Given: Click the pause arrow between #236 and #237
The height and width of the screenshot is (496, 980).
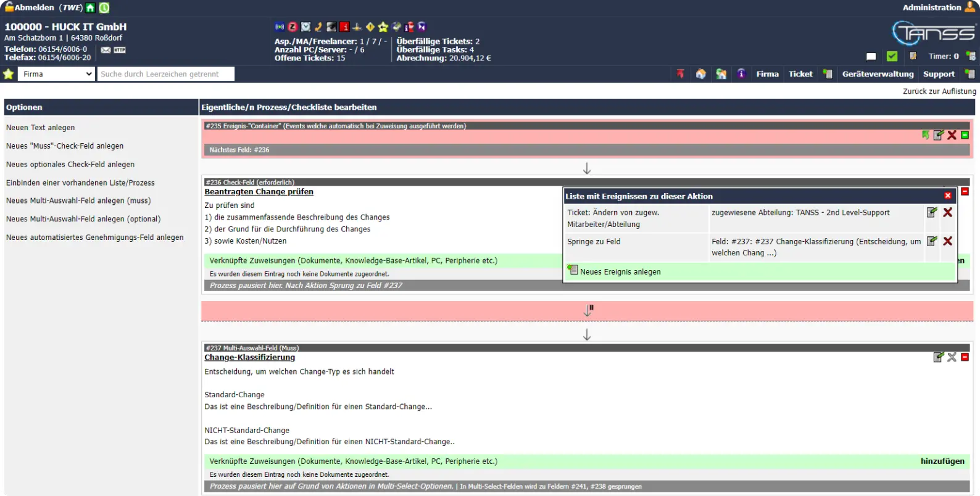Looking at the screenshot, I should click(588, 310).
